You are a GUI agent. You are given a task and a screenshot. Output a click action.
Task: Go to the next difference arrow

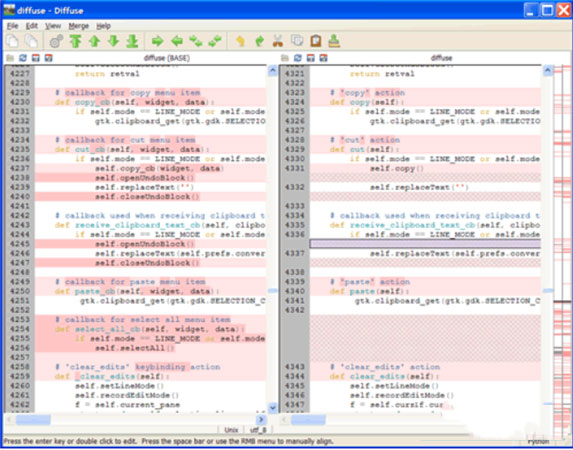click(x=113, y=41)
